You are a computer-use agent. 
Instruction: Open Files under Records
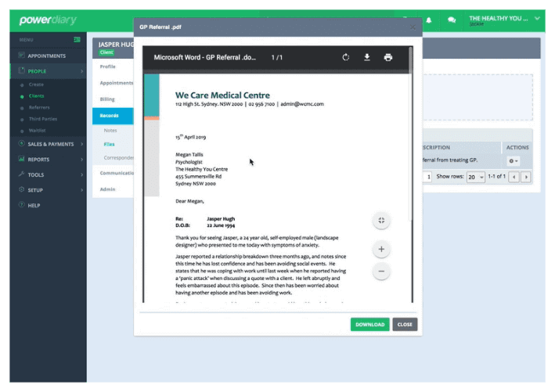tap(109, 144)
